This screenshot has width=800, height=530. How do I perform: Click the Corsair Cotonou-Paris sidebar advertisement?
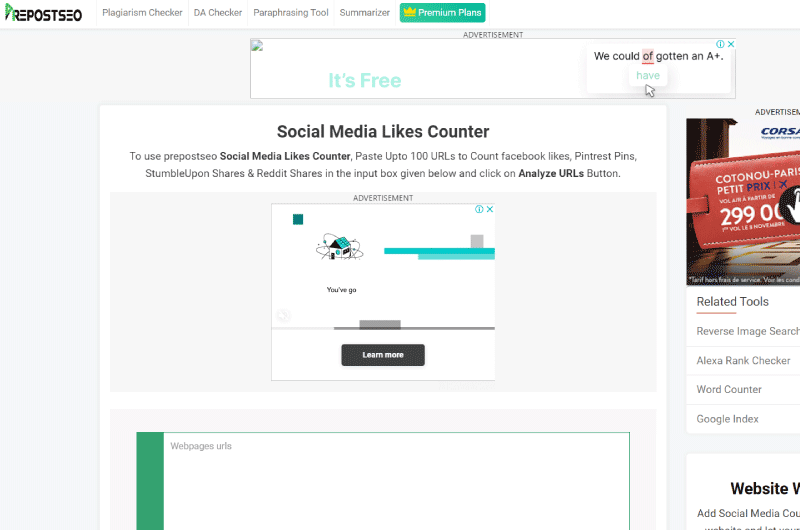click(743, 202)
